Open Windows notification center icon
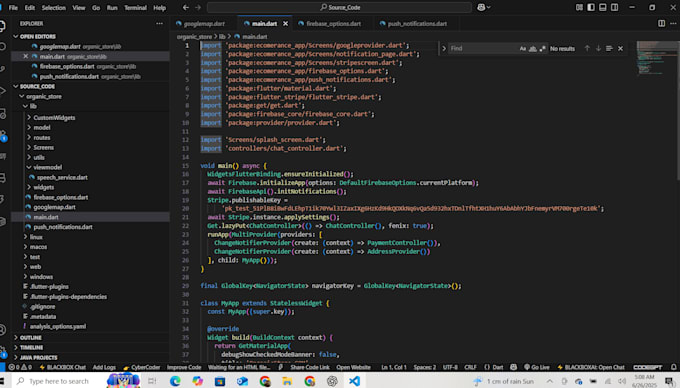 click(670, 381)
